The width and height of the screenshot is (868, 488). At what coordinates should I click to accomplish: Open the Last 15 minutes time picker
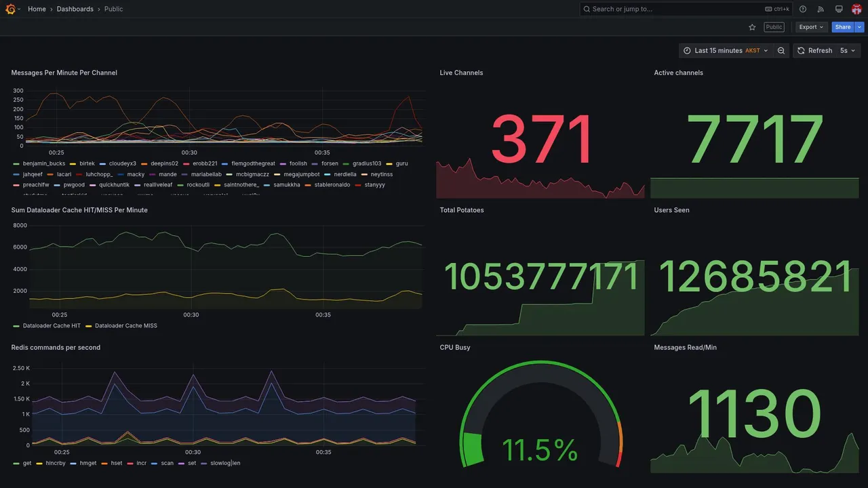[726, 51]
